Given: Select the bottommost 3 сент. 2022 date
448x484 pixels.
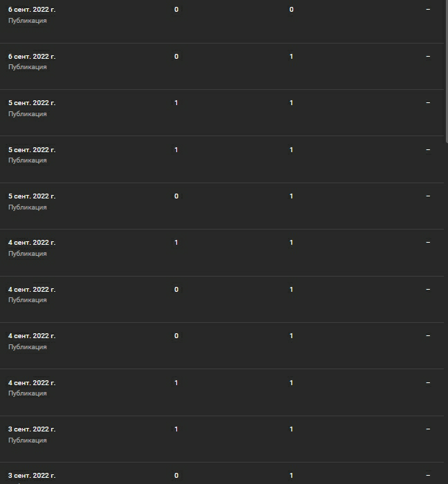Looking at the screenshot, I should click(x=32, y=476).
